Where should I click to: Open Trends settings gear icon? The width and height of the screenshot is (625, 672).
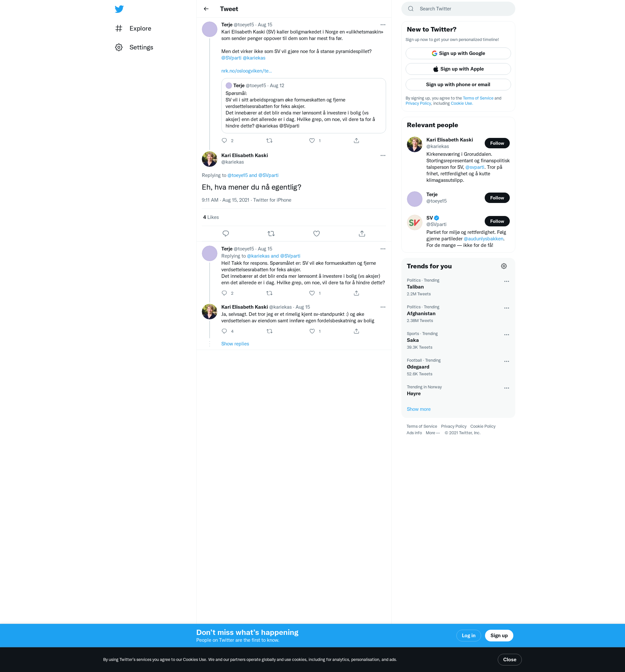tap(504, 266)
